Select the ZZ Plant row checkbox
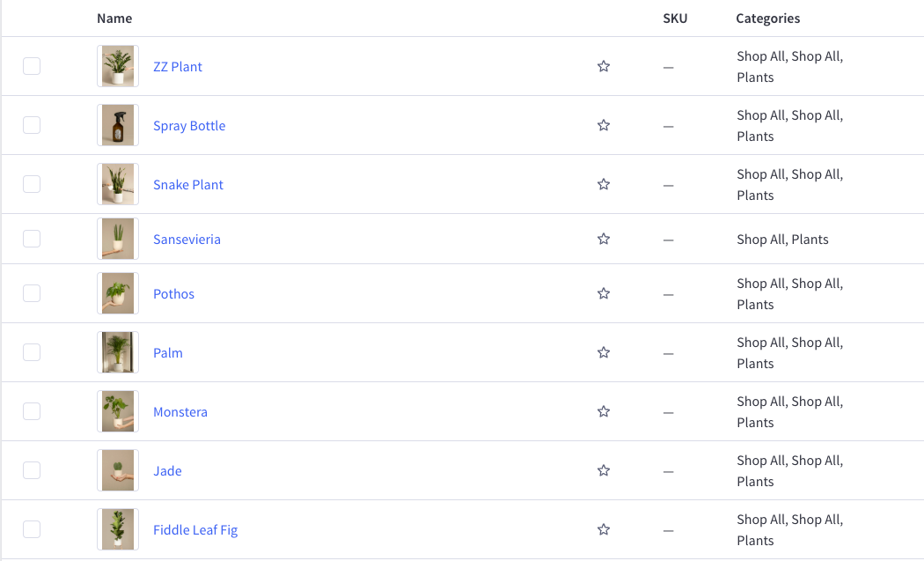The width and height of the screenshot is (924, 561). [32, 66]
